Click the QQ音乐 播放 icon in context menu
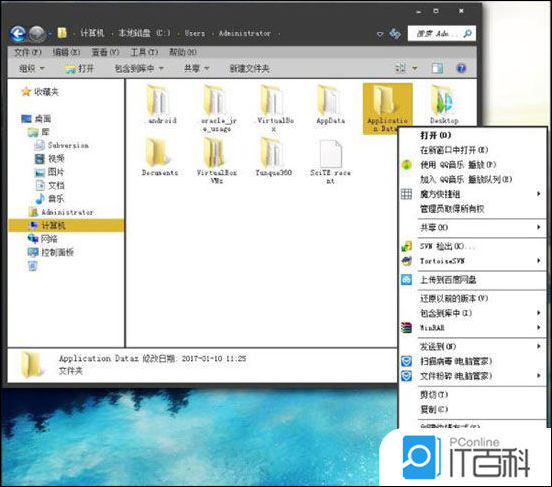The image size is (552, 487). (407, 165)
